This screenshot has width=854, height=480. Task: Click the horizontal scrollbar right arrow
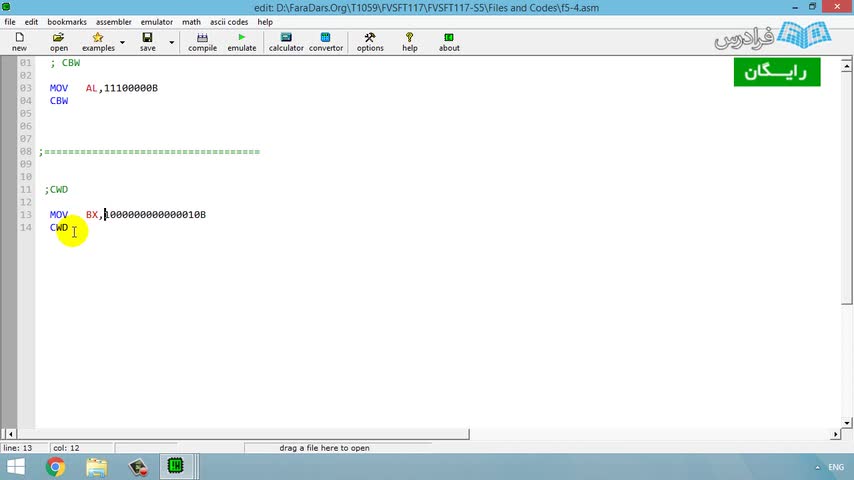coord(835,434)
